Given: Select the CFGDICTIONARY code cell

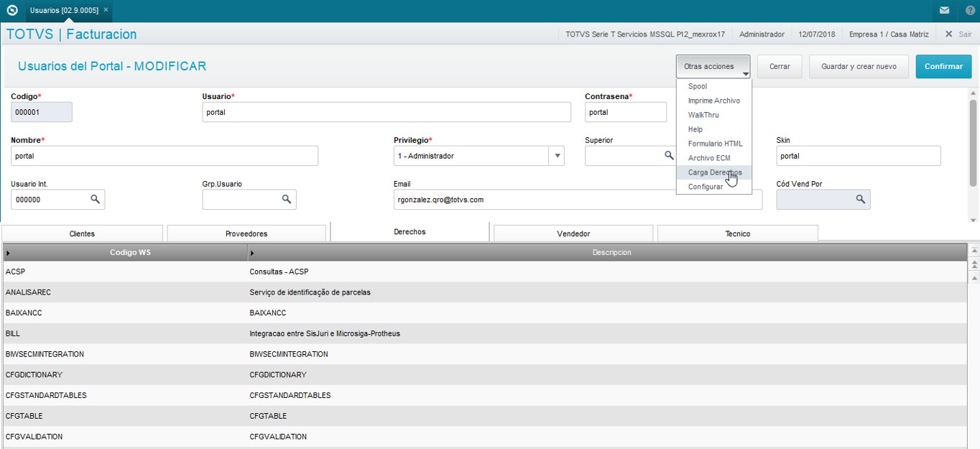Looking at the screenshot, I should coord(125,375).
